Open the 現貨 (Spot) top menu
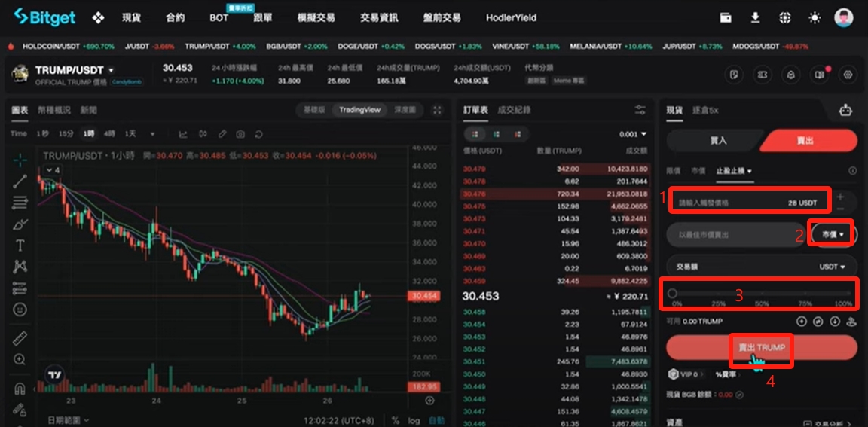 click(x=131, y=18)
